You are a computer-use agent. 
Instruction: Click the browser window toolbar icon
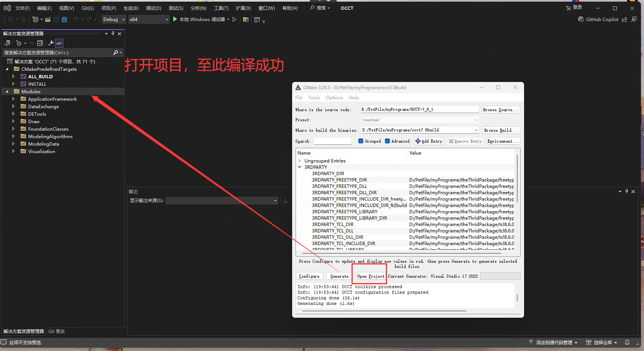(257, 19)
